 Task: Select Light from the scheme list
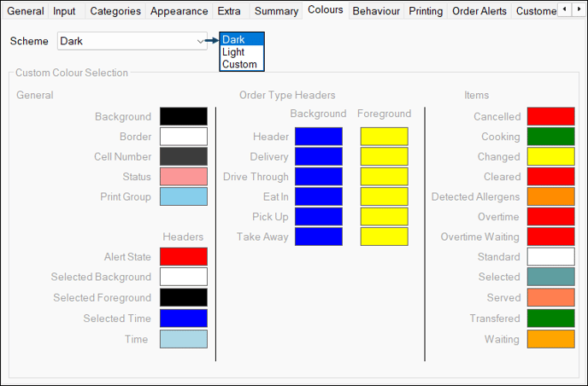click(x=233, y=52)
